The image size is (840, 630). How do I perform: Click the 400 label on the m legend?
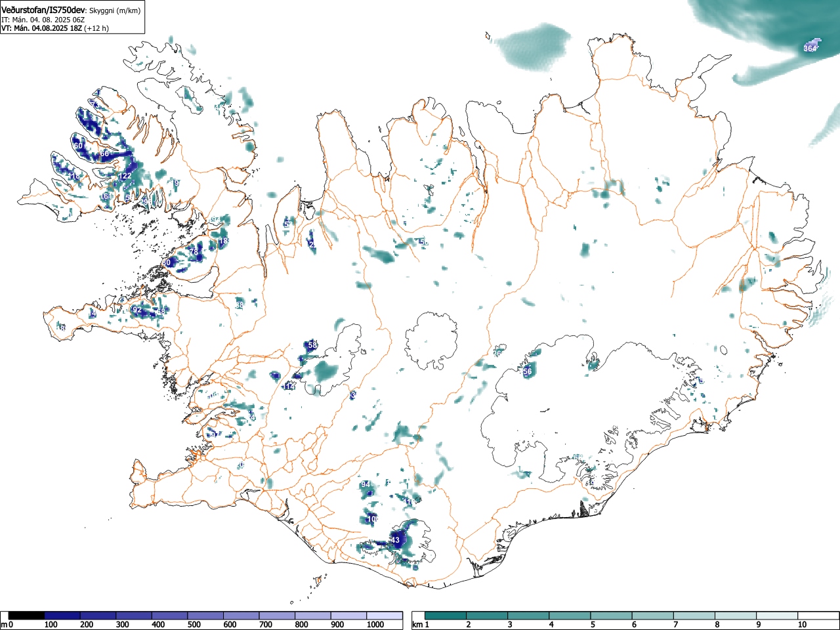pyautogui.click(x=158, y=625)
